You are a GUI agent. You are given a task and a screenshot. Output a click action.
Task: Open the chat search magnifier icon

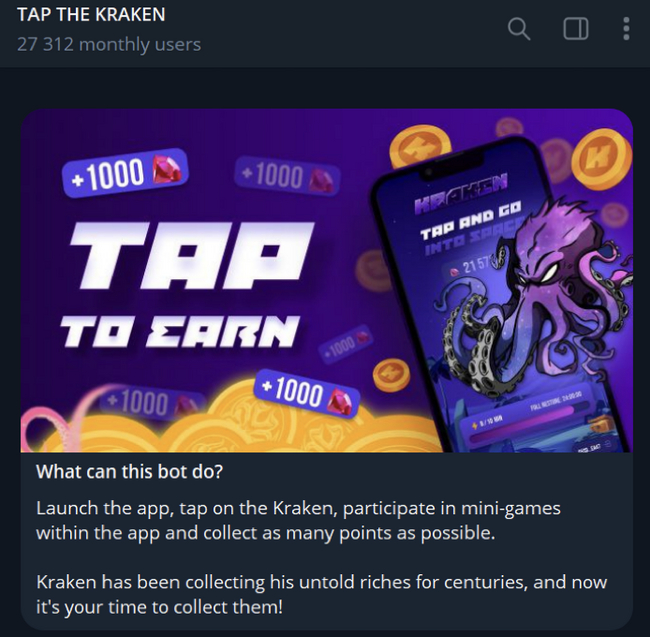(519, 29)
